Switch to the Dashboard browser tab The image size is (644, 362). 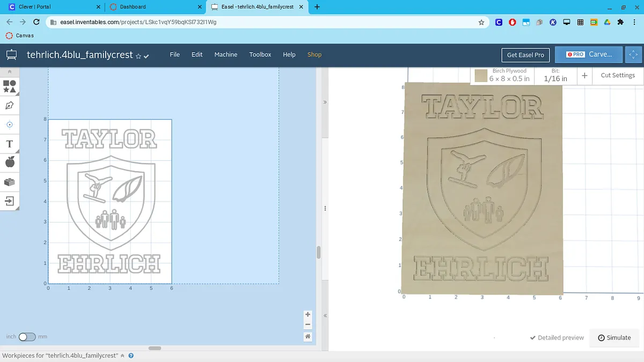pyautogui.click(x=156, y=7)
